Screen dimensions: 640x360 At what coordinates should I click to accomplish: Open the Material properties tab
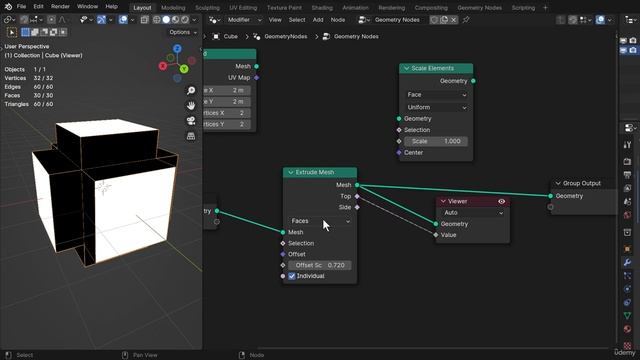(628, 329)
